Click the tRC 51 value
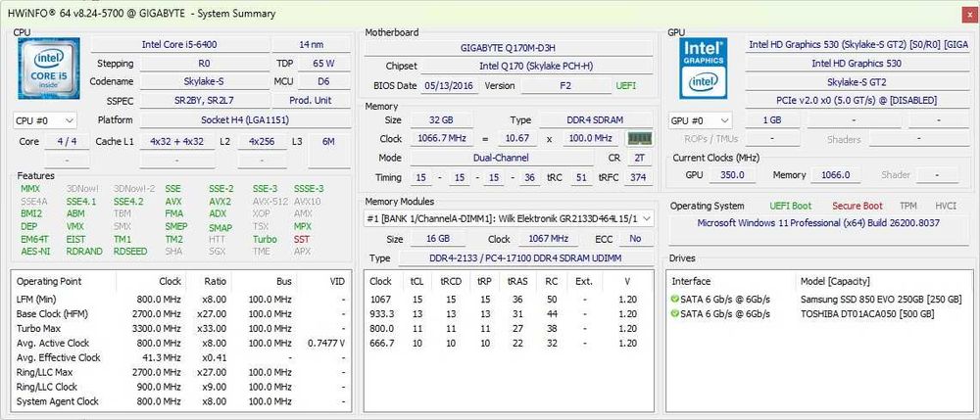 pos(581,178)
